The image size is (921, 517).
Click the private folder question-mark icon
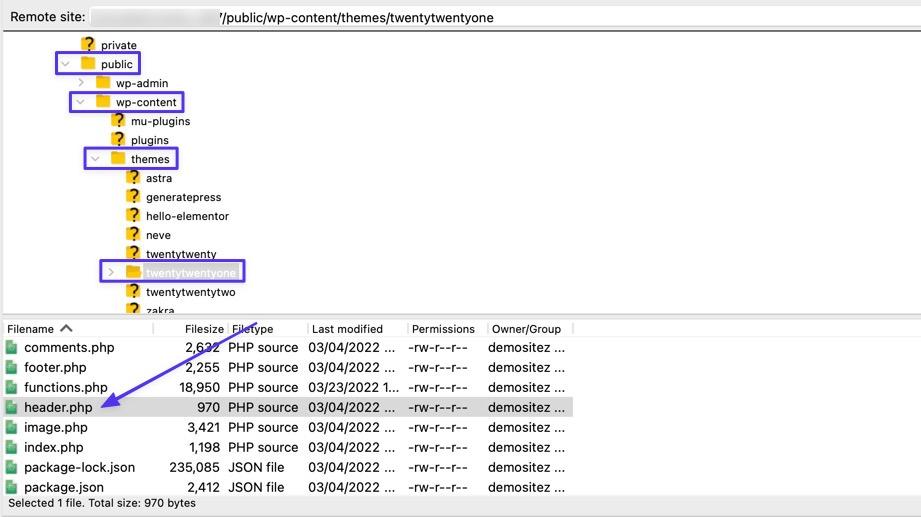coord(88,45)
